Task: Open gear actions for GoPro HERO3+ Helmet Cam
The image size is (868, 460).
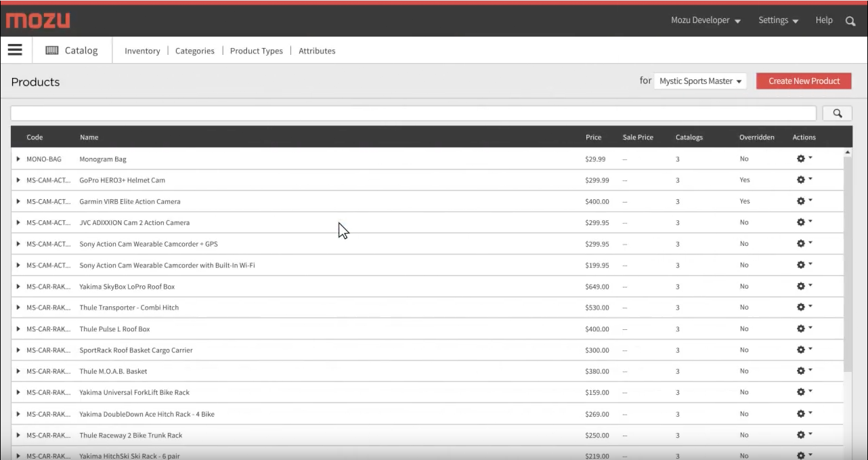Action: 804,180
